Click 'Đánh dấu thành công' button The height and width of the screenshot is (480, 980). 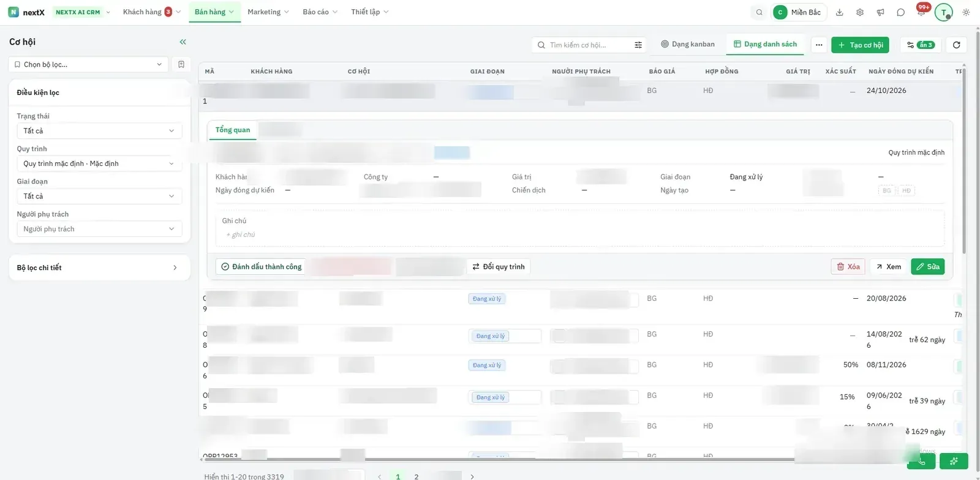[x=262, y=266]
